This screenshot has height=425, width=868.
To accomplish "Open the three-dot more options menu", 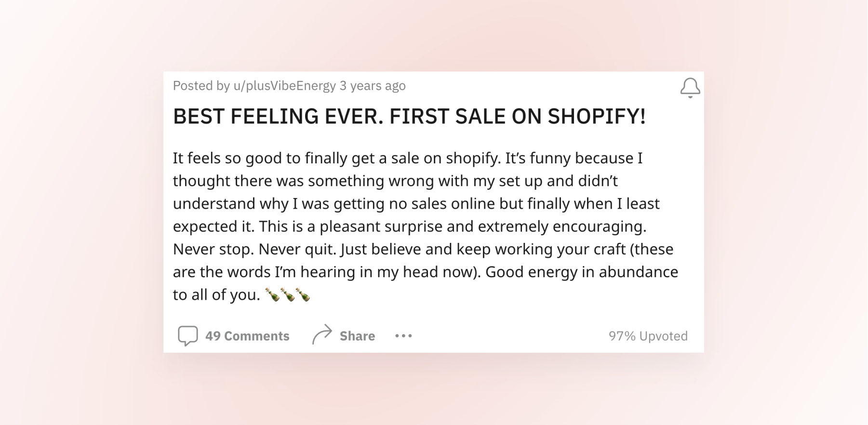I will 403,336.
